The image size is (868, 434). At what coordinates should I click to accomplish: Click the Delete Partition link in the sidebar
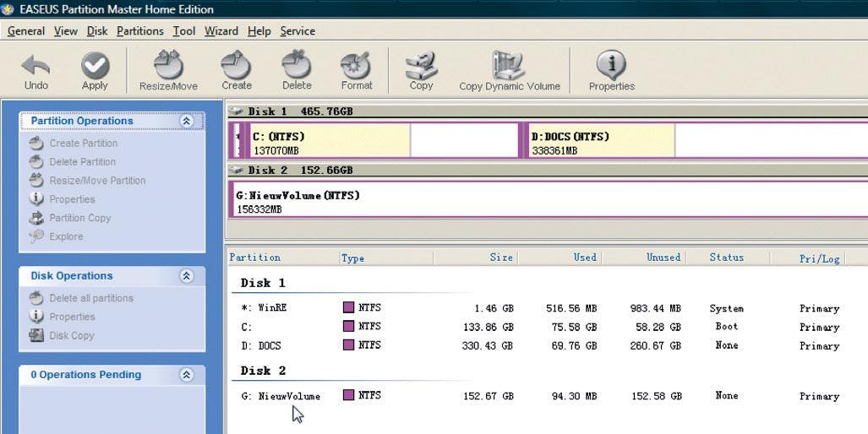point(83,162)
